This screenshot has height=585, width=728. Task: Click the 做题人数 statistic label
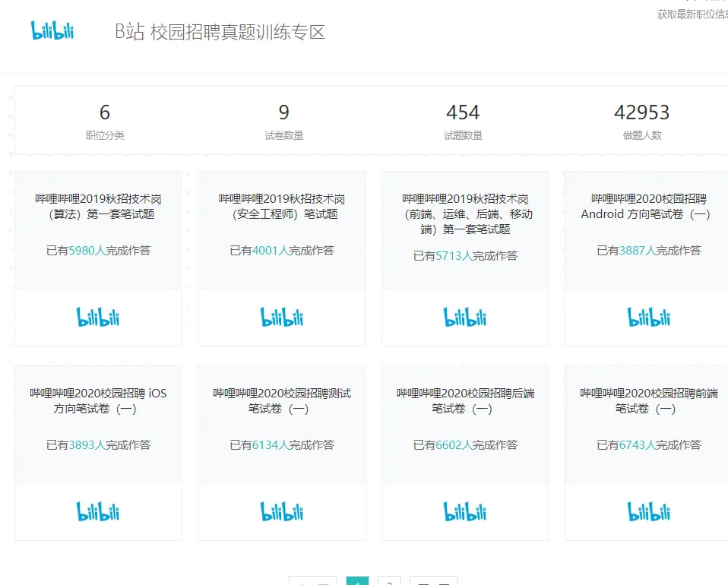click(642, 135)
